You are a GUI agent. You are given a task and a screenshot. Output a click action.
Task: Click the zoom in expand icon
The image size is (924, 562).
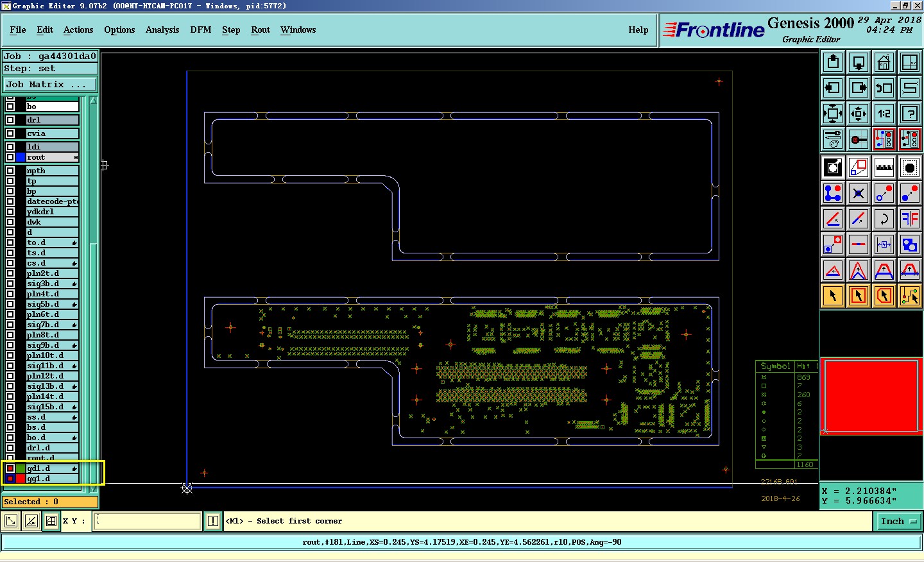pyautogui.click(x=833, y=114)
